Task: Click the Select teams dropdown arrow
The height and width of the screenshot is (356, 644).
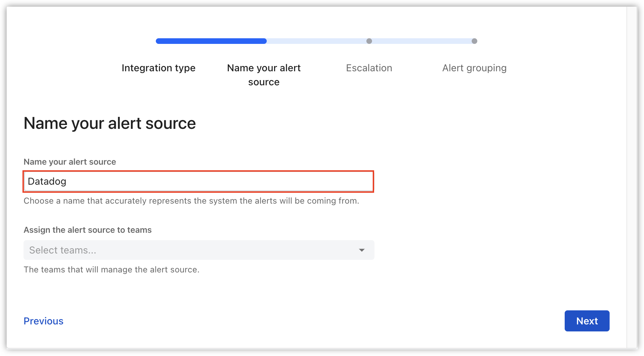Action: tap(362, 250)
